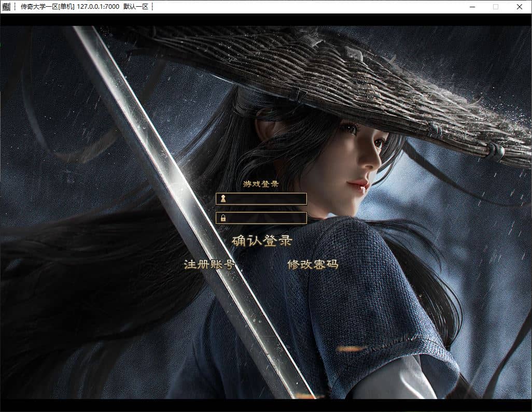Click the disabled maximize window button
This screenshot has width=532, height=412.
(496, 6)
